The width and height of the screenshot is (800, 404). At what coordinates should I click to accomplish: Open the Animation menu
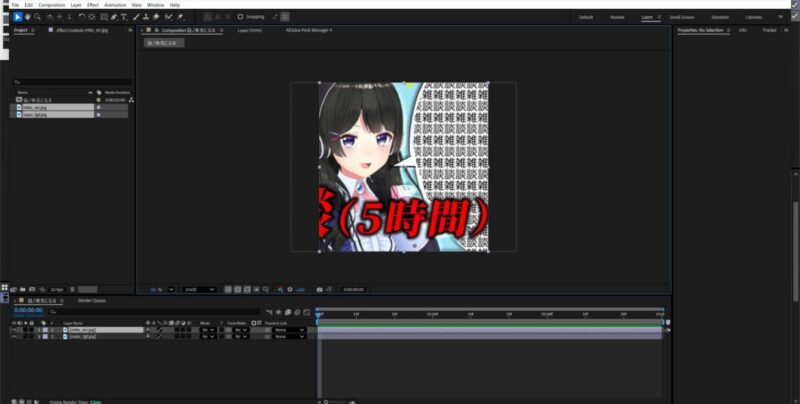click(x=115, y=5)
